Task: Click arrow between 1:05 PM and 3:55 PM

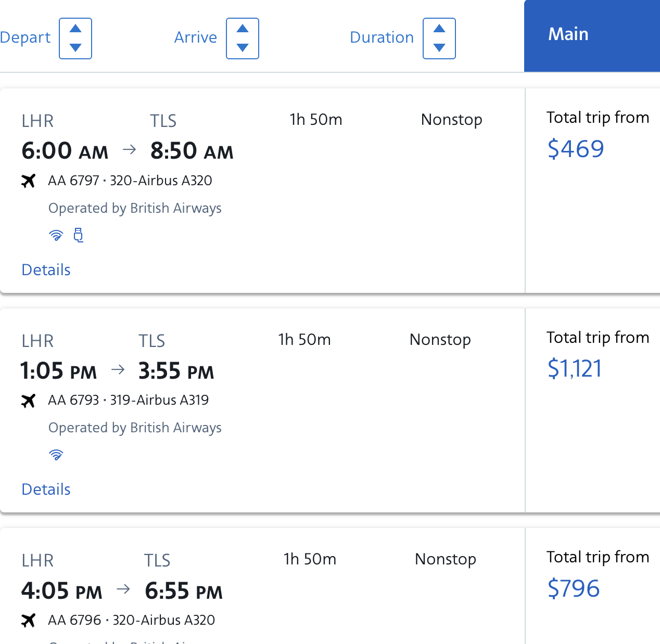Action: coord(118,370)
